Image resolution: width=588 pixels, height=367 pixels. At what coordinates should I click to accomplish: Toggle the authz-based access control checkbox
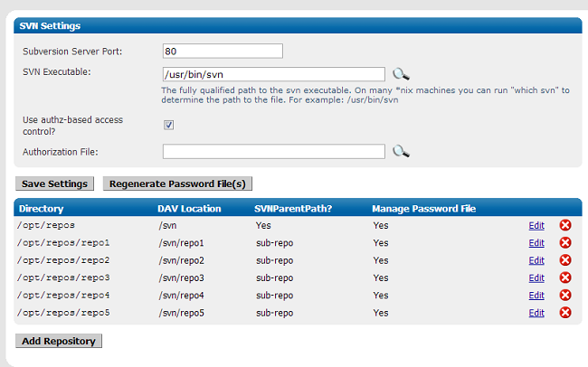[x=169, y=125]
